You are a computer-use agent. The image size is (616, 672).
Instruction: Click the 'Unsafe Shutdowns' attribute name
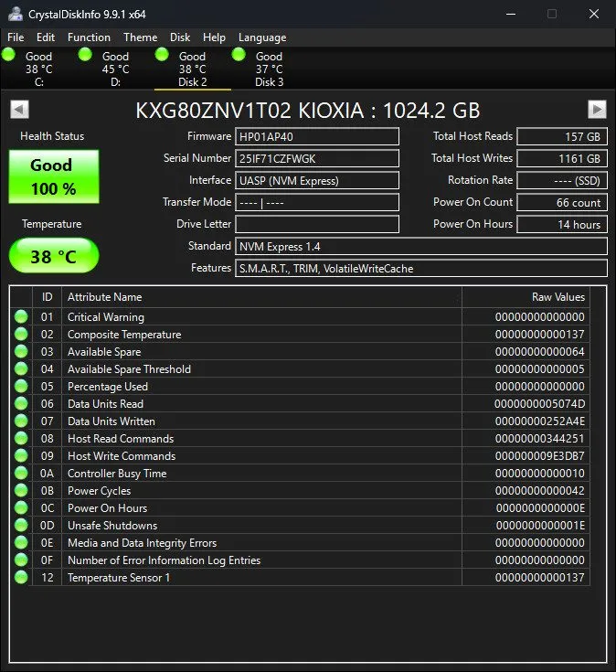112,526
